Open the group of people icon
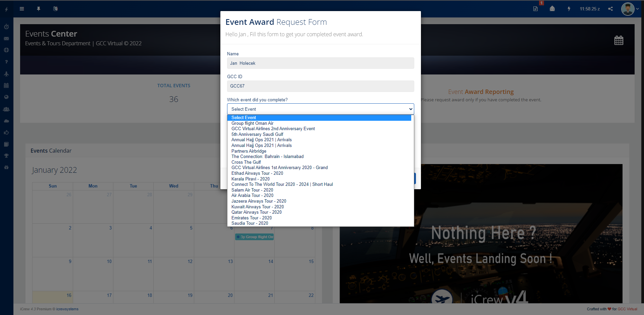 coord(6,109)
